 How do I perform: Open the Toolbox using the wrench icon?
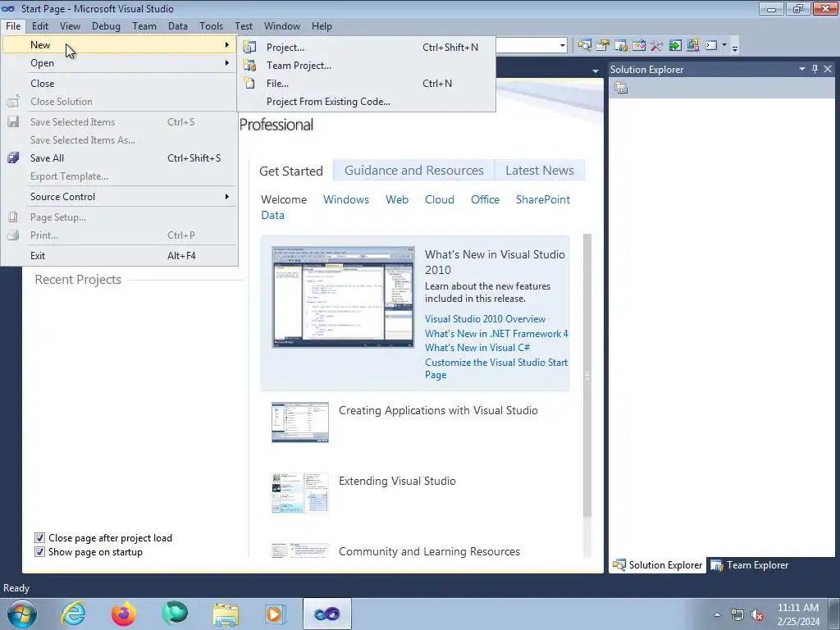[657, 46]
